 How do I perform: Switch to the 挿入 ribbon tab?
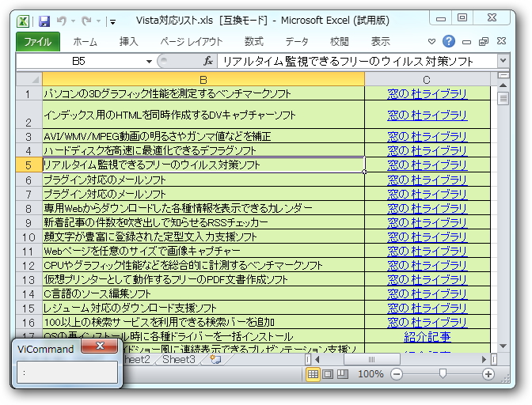point(128,42)
